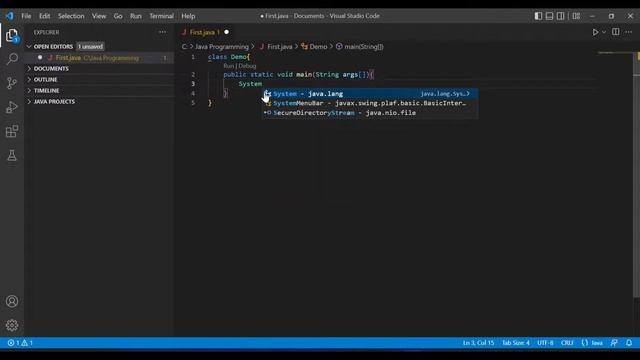
Task: Click the Debug code lens link
Action: [x=247, y=66]
